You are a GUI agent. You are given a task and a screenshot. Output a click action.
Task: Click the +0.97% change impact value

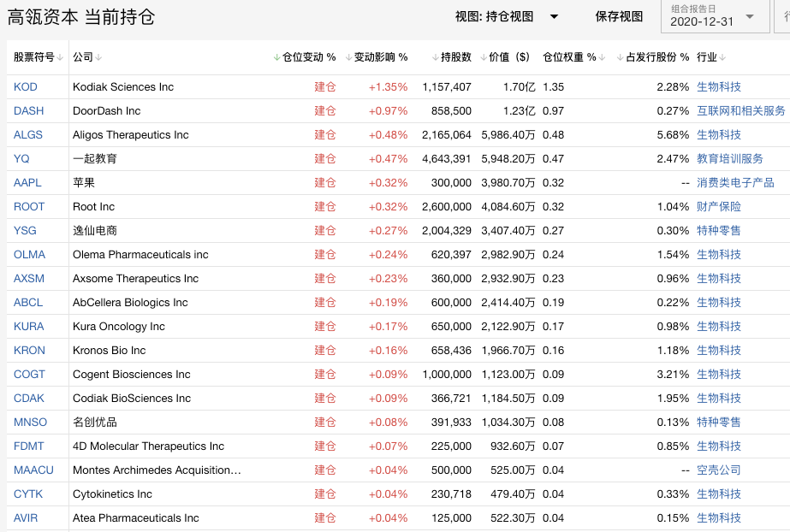(388, 110)
